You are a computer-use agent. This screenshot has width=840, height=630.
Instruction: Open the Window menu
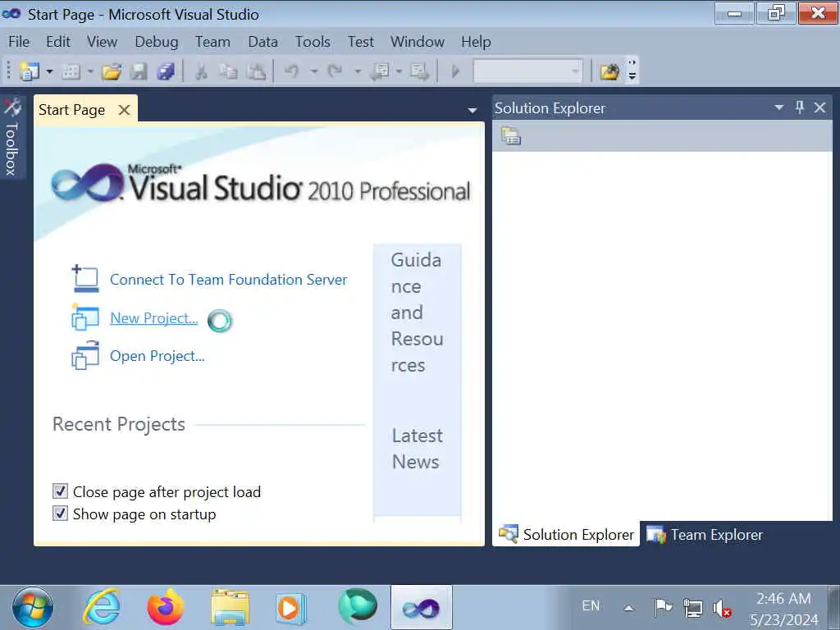418,42
